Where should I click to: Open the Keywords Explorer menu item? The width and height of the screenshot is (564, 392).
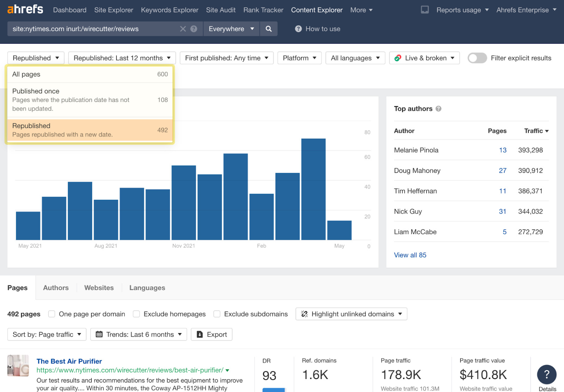tap(170, 10)
